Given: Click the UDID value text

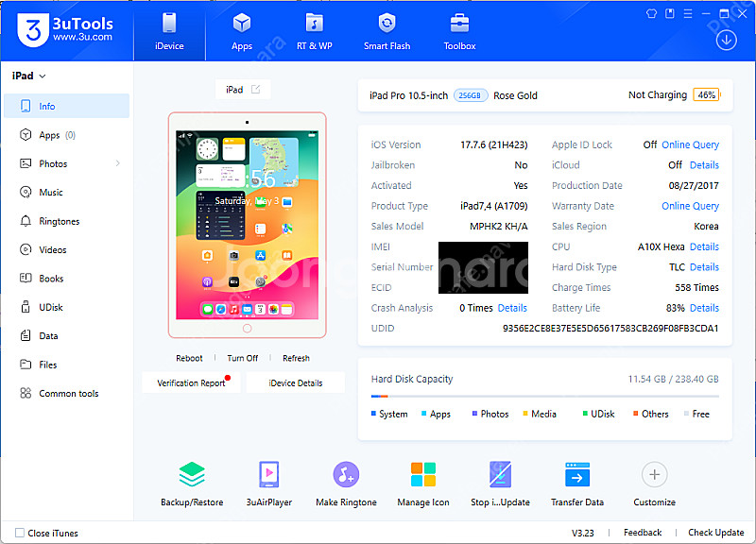Looking at the screenshot, I should click(x=610, y=328).
